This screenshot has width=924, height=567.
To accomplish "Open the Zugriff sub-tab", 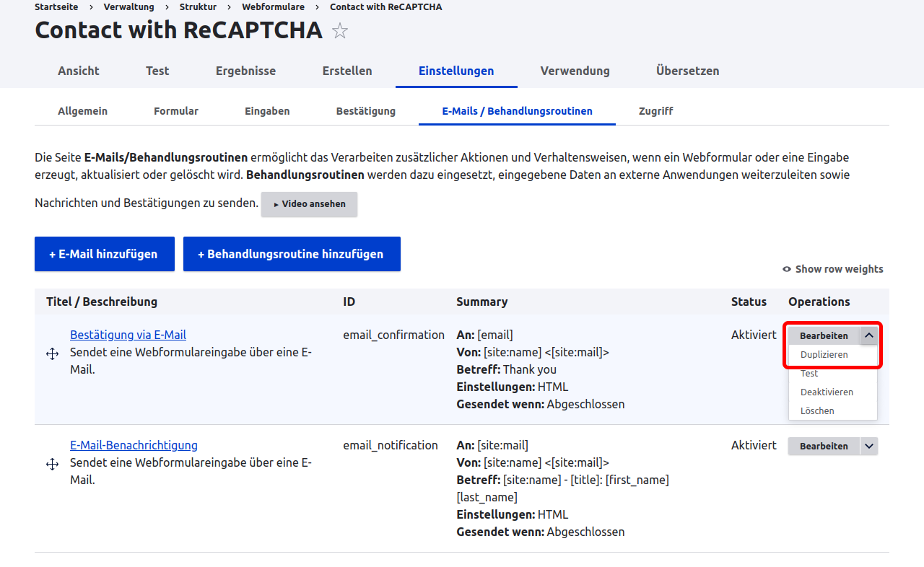I will [x=656, y=111].
